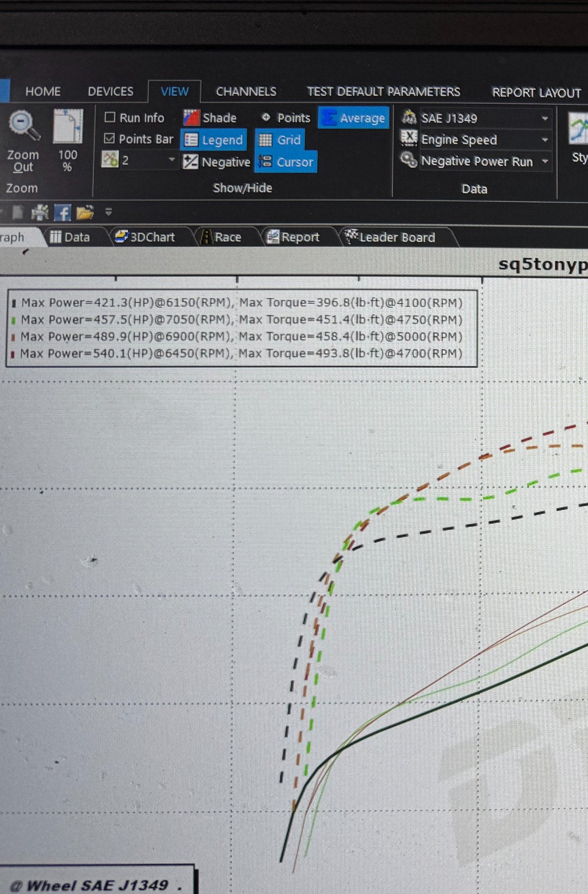The image size is (588, 894).
Task: Set zoom to 100% page icon
Action: click(67, 127)
